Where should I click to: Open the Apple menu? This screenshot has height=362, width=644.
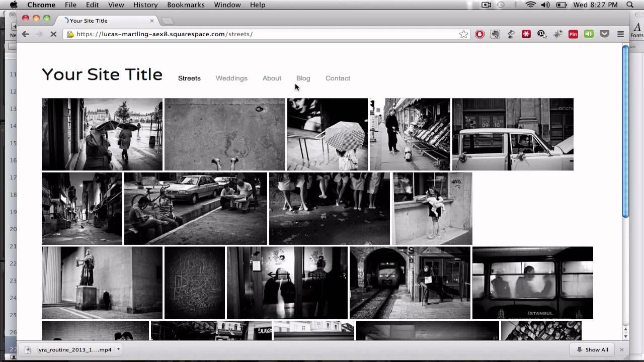point(14,5)
